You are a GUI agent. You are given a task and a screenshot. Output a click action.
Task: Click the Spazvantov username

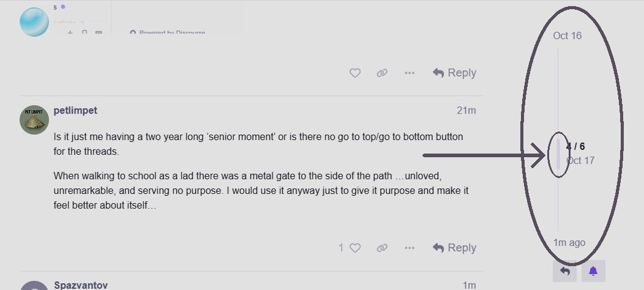click(81, 285)
